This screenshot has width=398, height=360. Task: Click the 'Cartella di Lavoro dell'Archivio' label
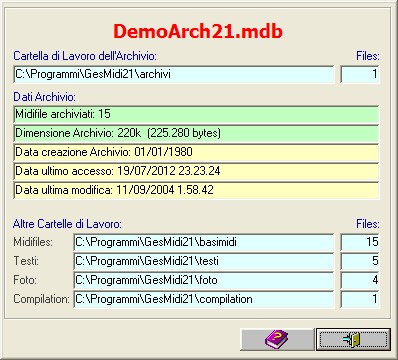coord(85,56)
